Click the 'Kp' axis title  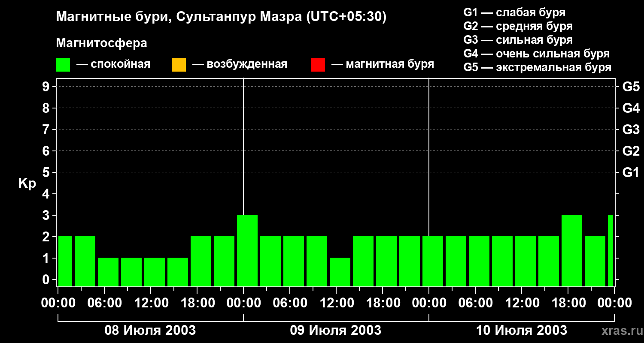[x=27, y=184]
